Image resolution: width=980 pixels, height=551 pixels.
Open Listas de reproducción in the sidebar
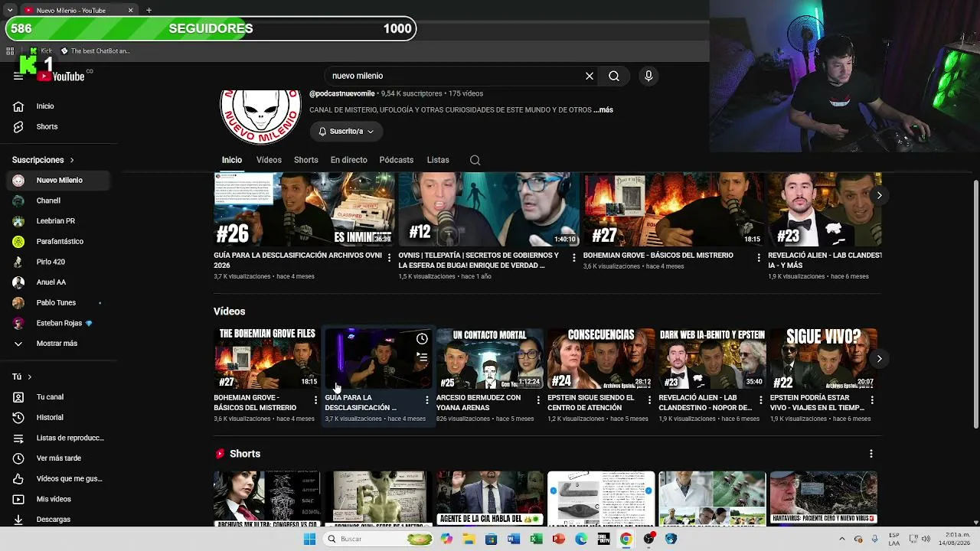click(x=58, y=438)
